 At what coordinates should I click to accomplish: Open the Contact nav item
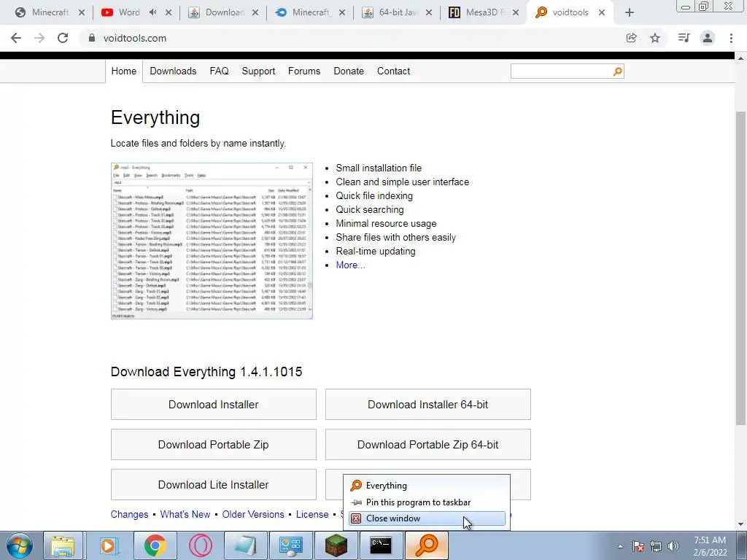click(393, 71)
